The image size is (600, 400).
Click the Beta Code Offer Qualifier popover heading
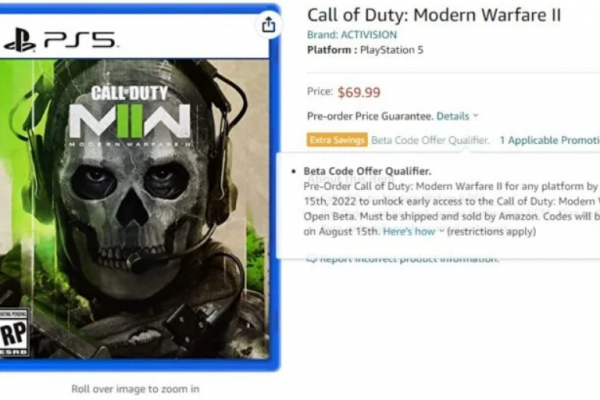(x=367, y=171)
